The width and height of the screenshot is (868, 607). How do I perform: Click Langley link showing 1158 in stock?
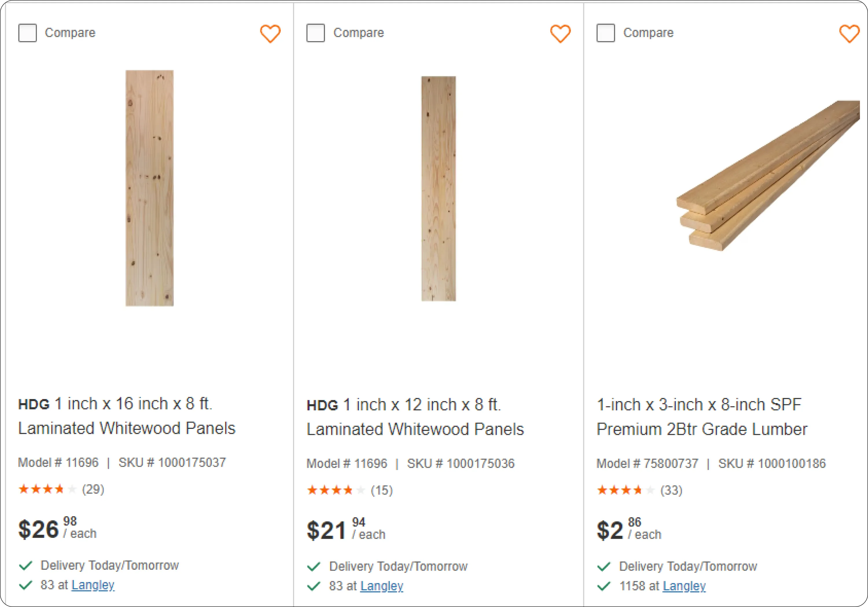tap(684, 586)
